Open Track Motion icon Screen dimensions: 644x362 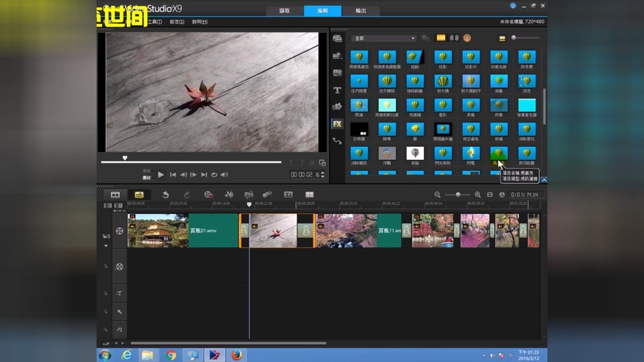click(267, 195)
